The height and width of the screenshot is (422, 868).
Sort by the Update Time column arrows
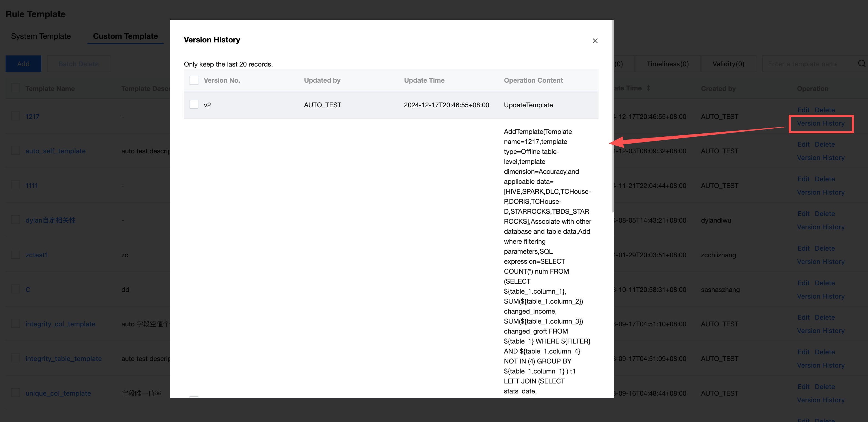point(648,88)
